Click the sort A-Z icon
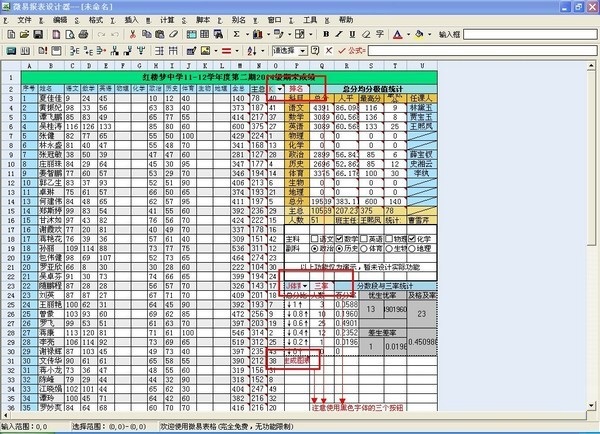The image size is (600, 434). 251,51
